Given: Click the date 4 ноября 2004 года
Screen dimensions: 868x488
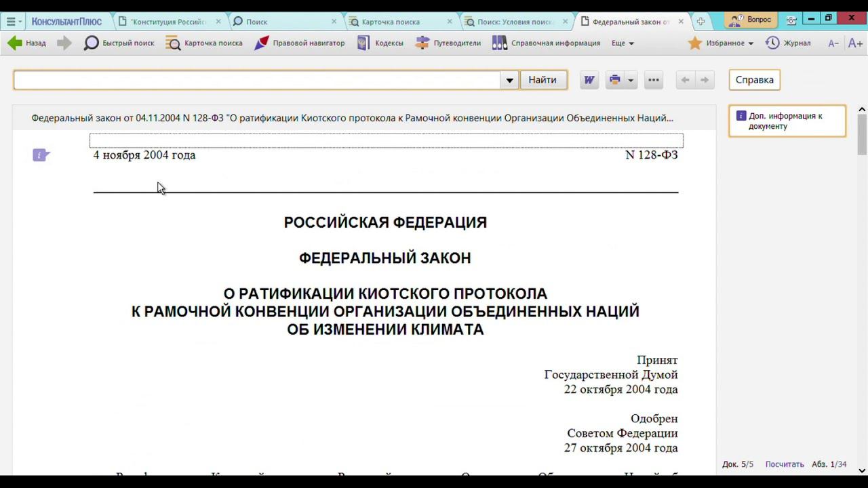Looking at the screenshot, I should 144,155.
